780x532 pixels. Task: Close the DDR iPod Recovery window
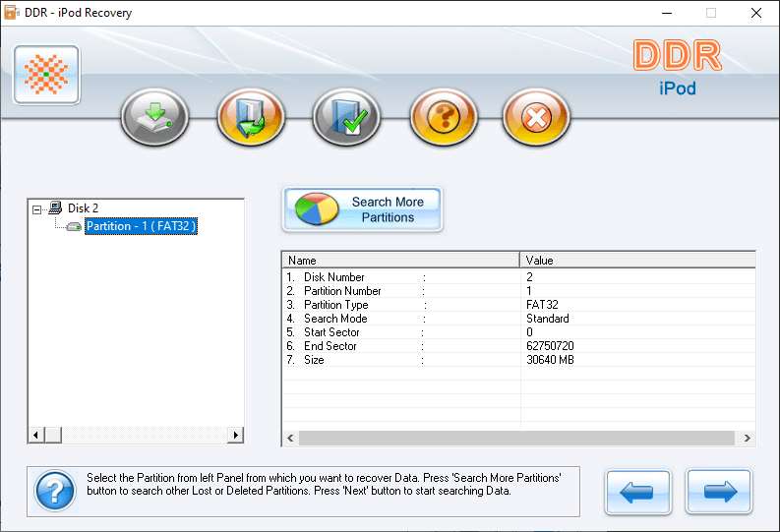pos(756,13)
